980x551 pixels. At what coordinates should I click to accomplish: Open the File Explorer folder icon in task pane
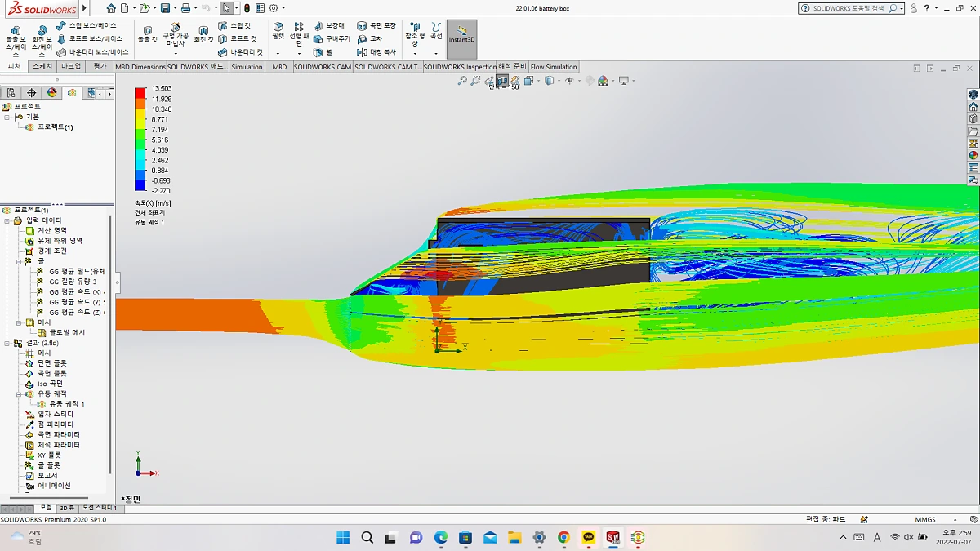pos(973,131)
